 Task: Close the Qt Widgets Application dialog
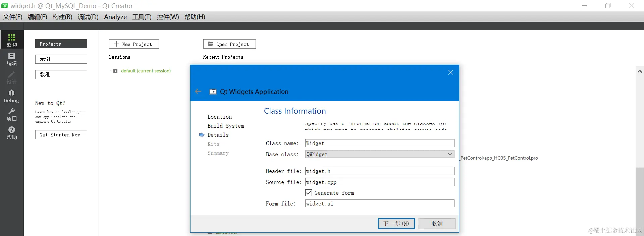[x=450, y=72]
